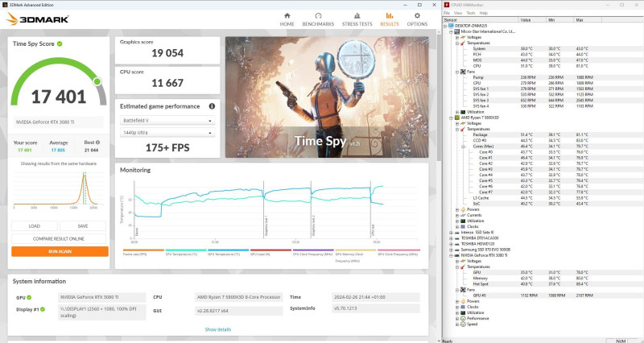Collapse Temperatures under AMD Ryzen 7
The image size is (644, 343).
tap(457, 129)
